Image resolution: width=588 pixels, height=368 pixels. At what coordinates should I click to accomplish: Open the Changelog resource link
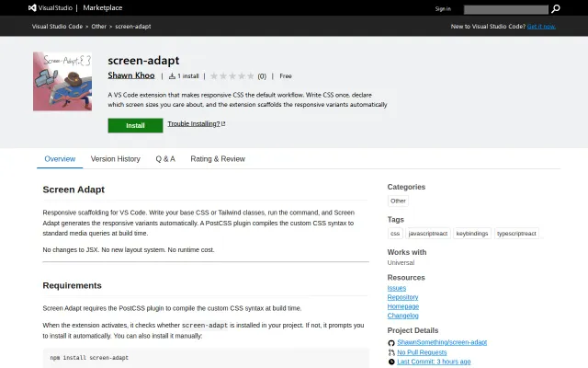pyautogui.click(x=402, y=316)
